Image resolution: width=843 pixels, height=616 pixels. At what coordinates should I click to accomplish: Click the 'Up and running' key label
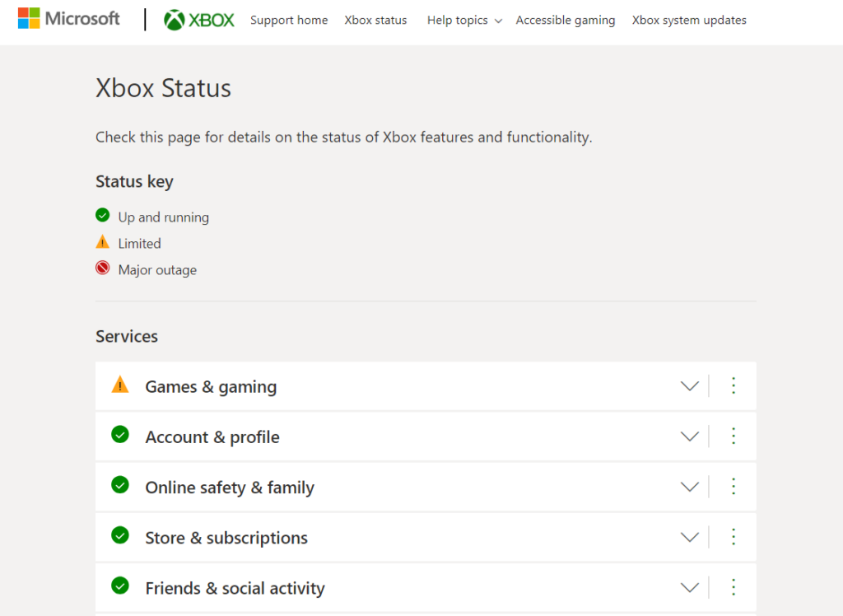(x=164, y=217)
